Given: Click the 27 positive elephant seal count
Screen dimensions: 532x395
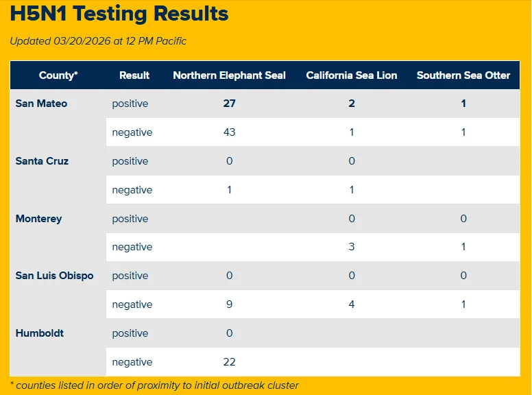Looking at the screenshot, I should point(230,104).
